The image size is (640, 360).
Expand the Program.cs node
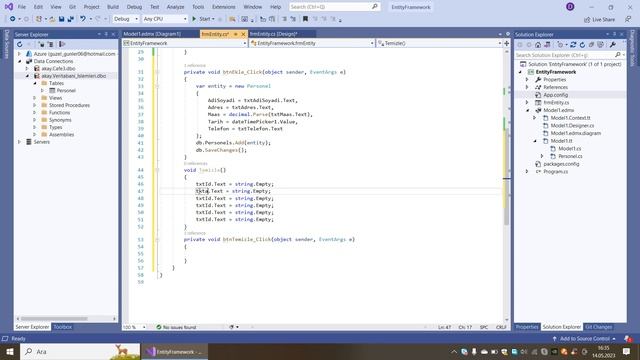point(527,171)
